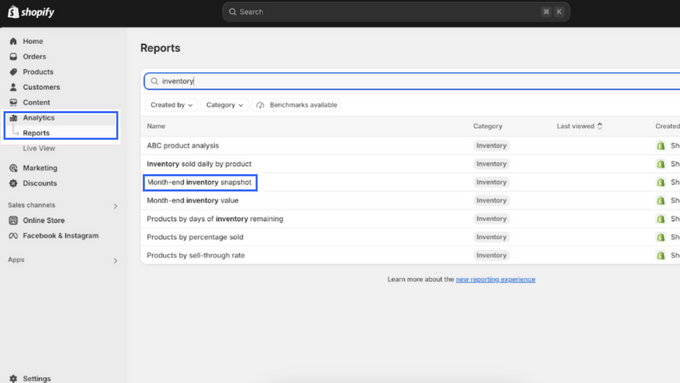Go to Orders in the sidebar
The image size is (680, 383).
point(34,56)
